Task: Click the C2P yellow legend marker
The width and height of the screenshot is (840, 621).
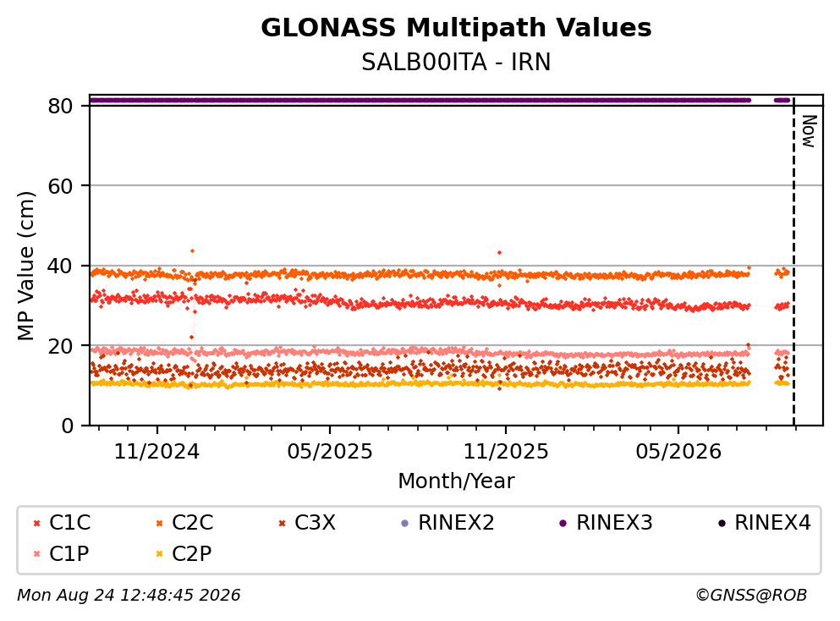Action: click(159, 554)
